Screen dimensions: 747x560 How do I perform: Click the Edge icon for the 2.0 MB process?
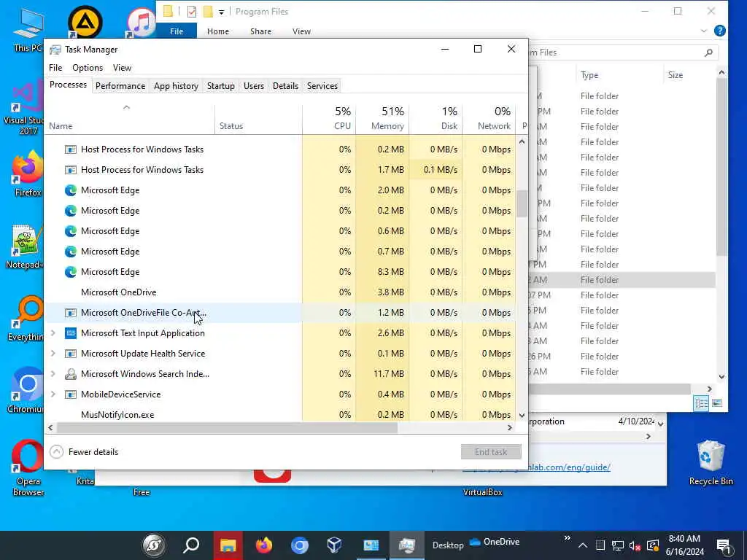click(71, 190)
